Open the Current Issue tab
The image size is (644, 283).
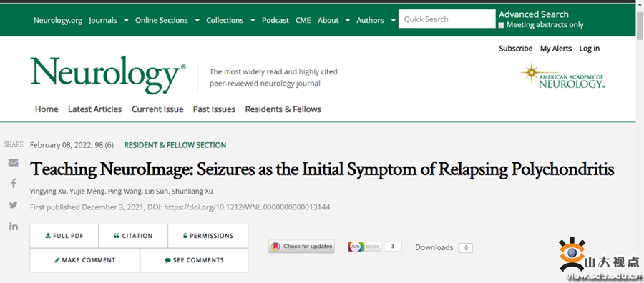[157, 109]
